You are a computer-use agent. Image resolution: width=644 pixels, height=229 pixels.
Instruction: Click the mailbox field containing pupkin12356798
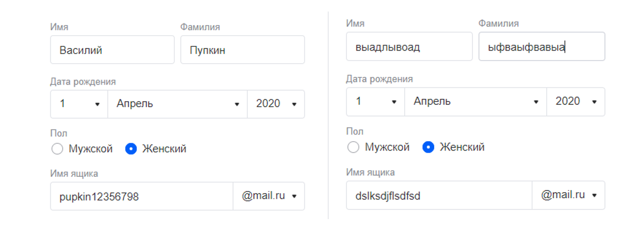pyautogui.click(x=141, y=196)
